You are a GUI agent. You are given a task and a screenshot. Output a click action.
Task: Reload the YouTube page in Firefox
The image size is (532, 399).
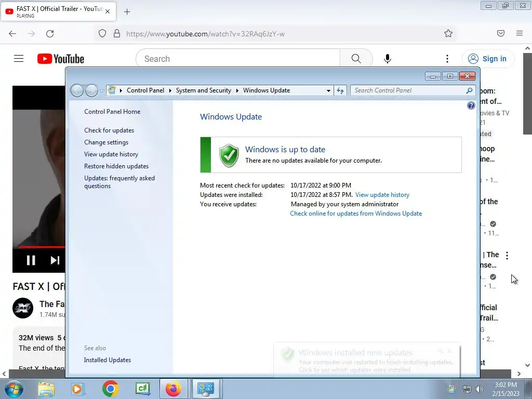(x=50, y=34)
